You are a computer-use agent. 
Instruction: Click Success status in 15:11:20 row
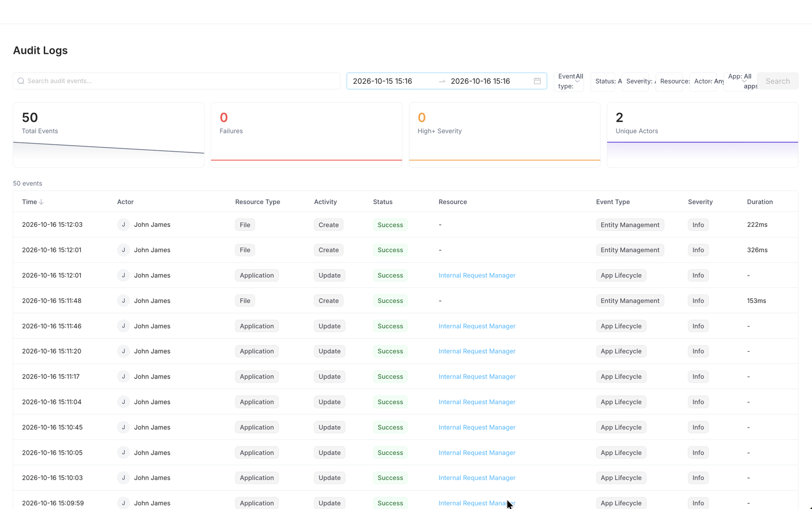click(390, 351)
